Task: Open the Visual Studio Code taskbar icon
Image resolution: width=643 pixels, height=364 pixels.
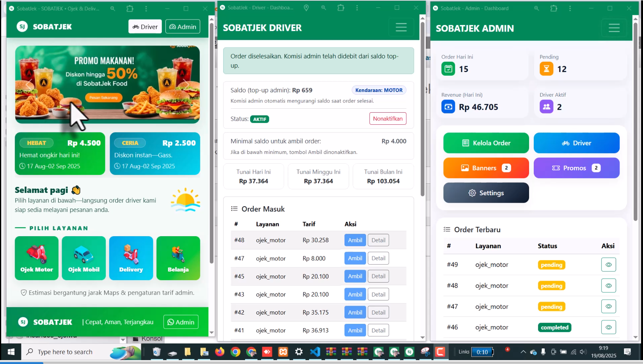Action: coord(314,352)
